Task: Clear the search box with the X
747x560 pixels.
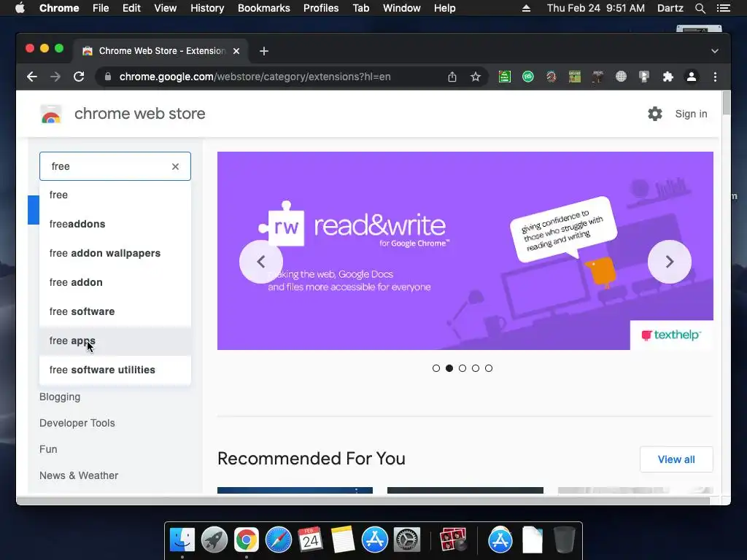Action: click(175, 166)
